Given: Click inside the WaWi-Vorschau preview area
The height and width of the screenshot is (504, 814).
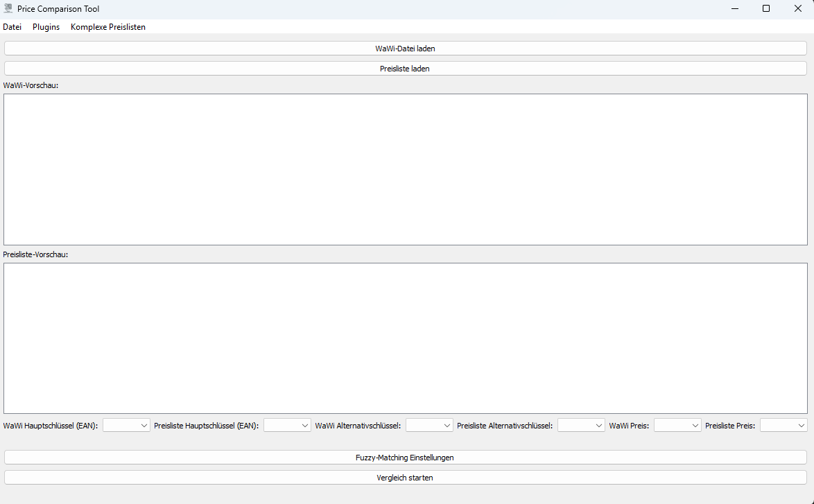Looking at the screenshot, I should point(405,169).
